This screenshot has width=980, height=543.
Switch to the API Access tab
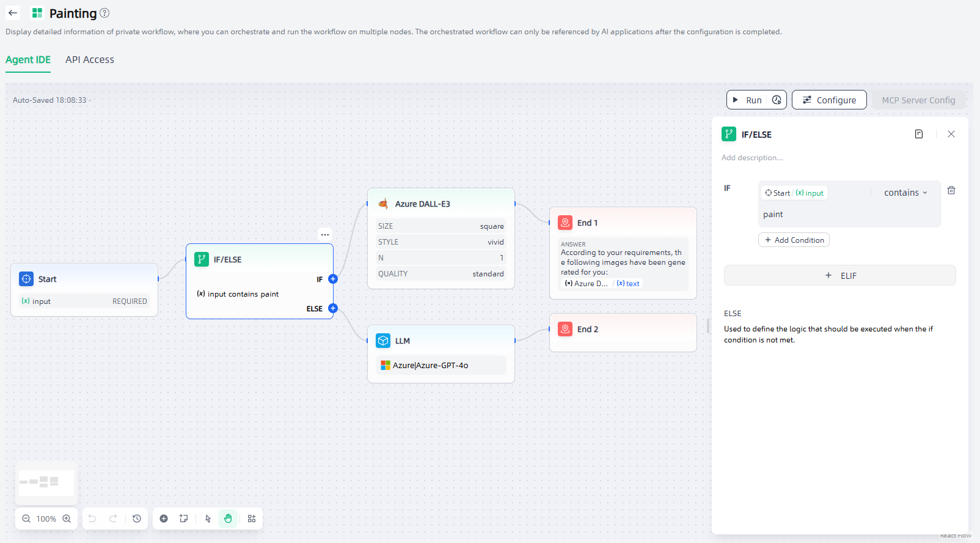[x=90, y=60]
